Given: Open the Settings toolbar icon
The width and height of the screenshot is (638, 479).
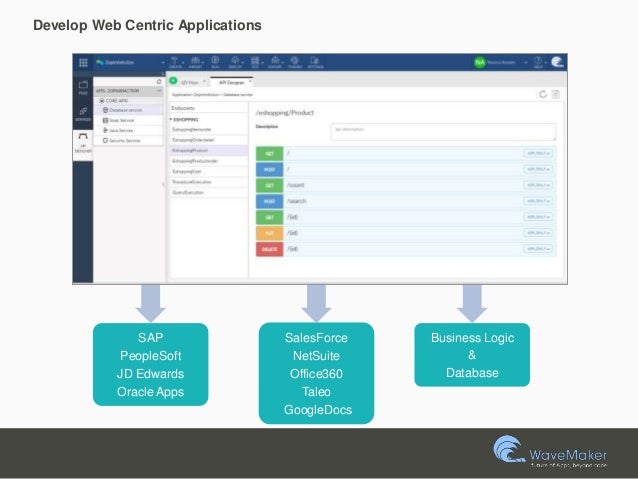Looking at the screenshot, I should (x=315, y=62).
